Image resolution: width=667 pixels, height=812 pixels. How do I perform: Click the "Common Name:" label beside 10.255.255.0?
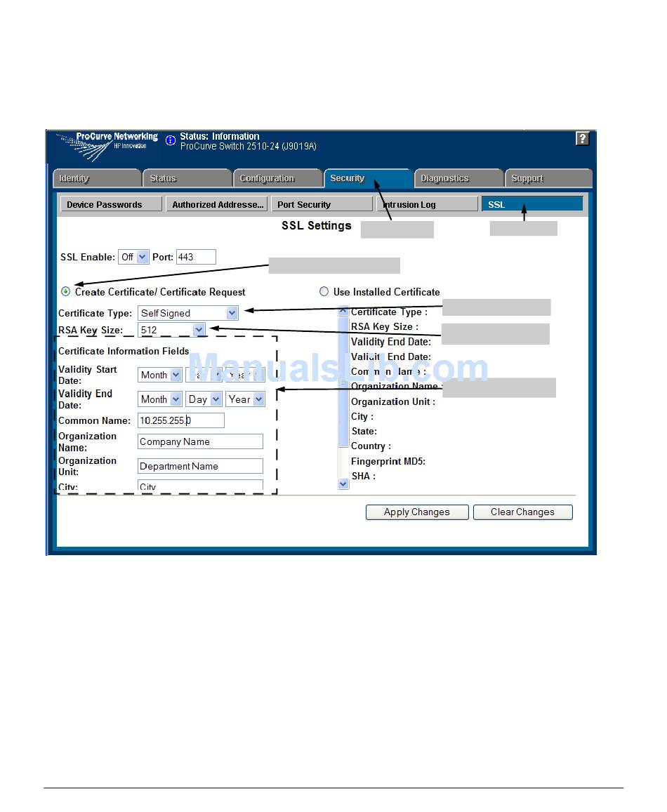[x=94, y=420]
